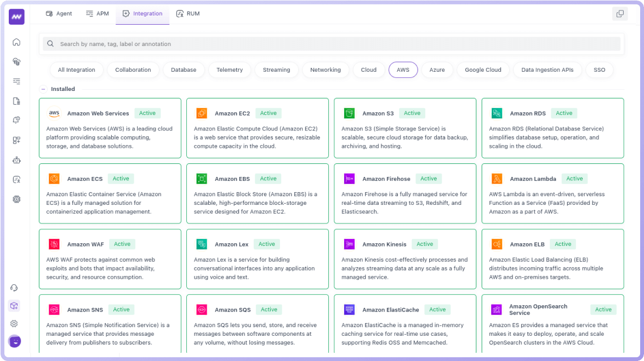Screen dimensions: 644x361
Task: Click the Amazon Web Services aws logo
Action: tap(54, 113)
